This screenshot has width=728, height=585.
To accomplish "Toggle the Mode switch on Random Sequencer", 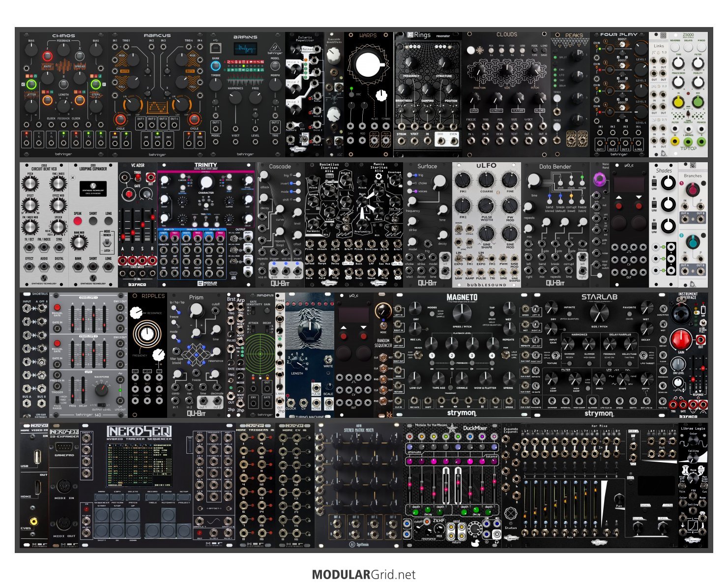I will pyautogui.click(x=383, y=325).
